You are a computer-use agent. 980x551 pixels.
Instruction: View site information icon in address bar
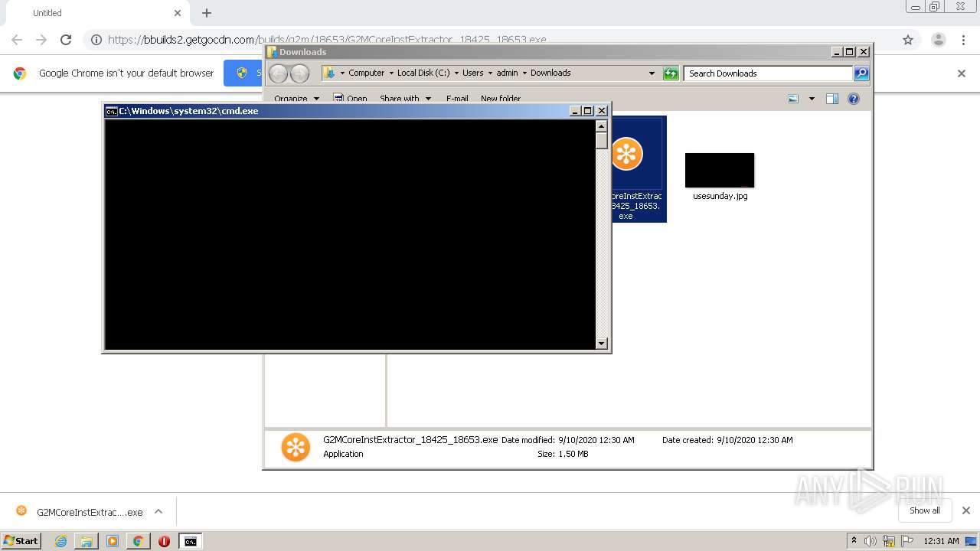click(x=96, y=40)
